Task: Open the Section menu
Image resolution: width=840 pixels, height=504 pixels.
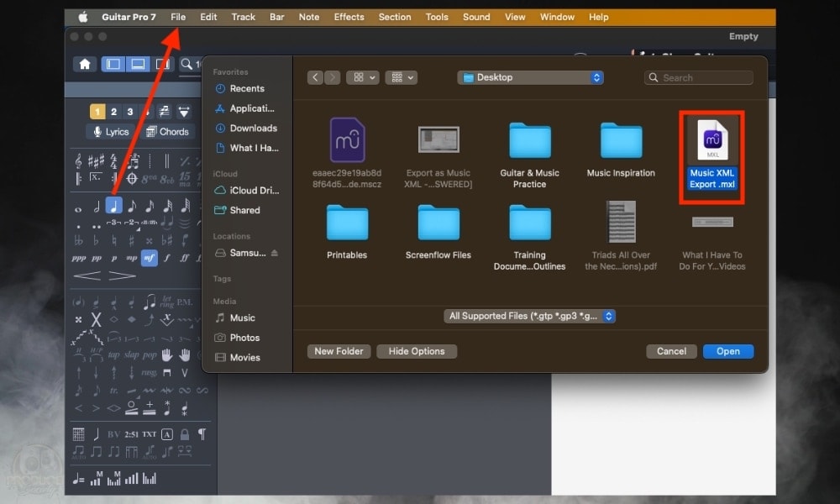Action: tap(394, 17)
